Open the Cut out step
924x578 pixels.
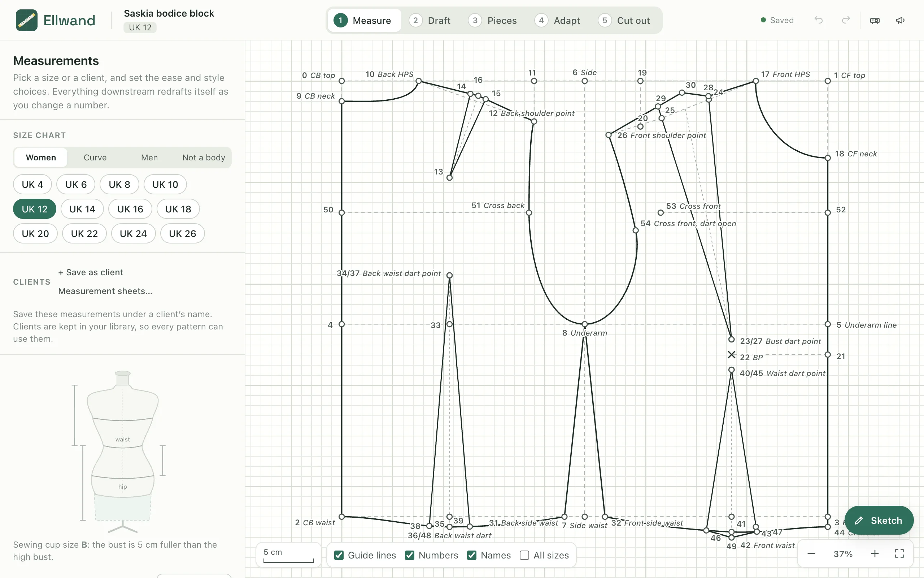624,20
